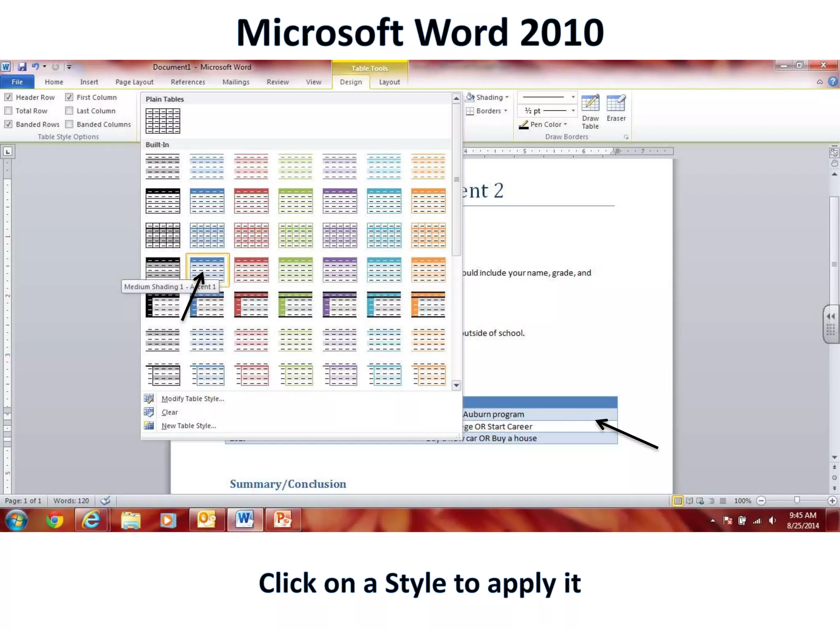
Task: Click the Summary/Conclusion heading in document
Action: tap(288, 484)
